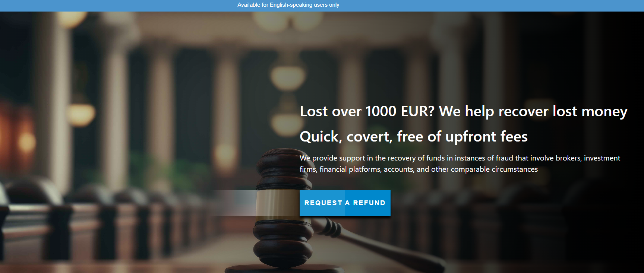Click the REQUEST A REFUND button
This screenshot has height=273, width=644.
tap(345, 203)
